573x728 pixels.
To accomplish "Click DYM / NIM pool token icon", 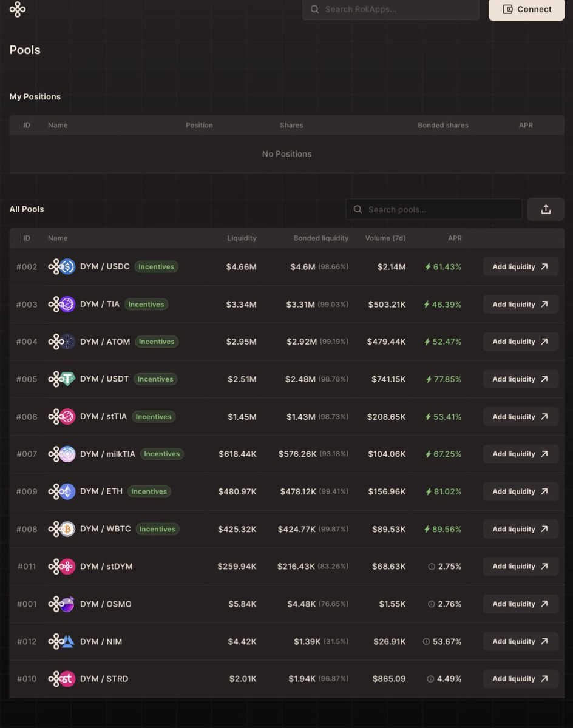I will pos(62,641).
